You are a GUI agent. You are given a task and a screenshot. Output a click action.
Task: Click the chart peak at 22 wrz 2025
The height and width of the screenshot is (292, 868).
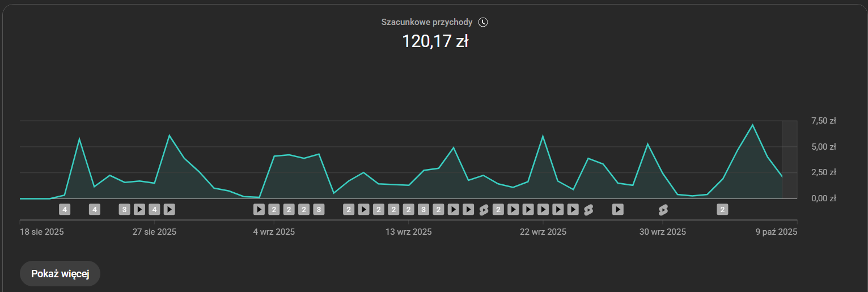pyautogui.click(x=543, y=136)
